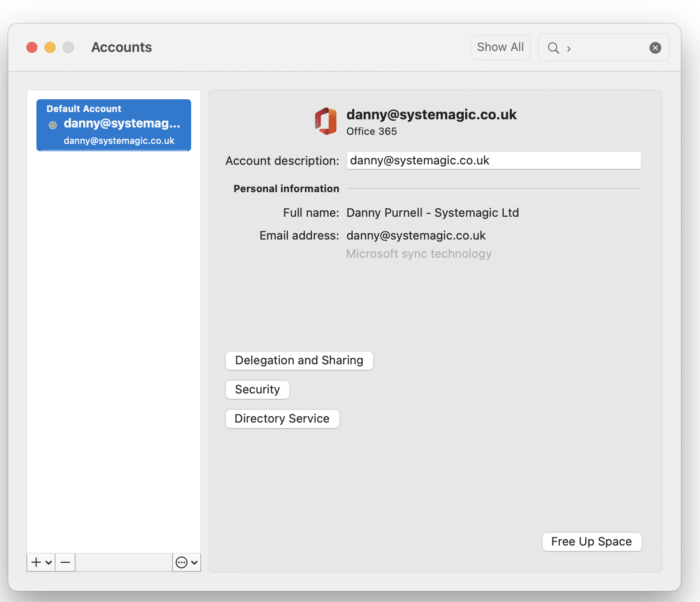Click the Office 365 account type label

click(x=372, y=132)
